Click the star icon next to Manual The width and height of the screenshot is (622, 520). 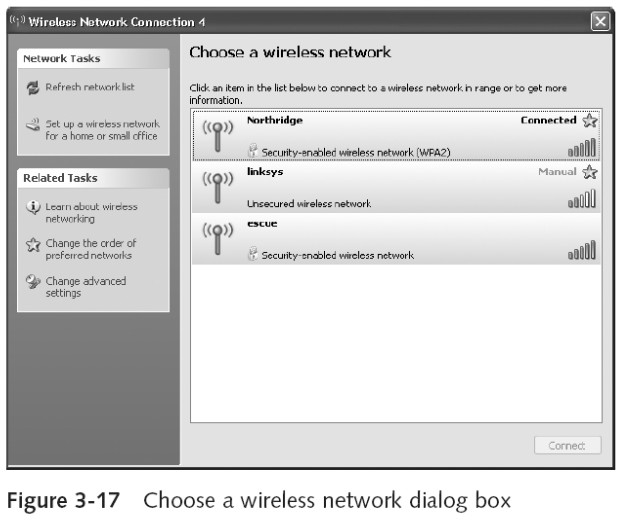coord(589,172)
